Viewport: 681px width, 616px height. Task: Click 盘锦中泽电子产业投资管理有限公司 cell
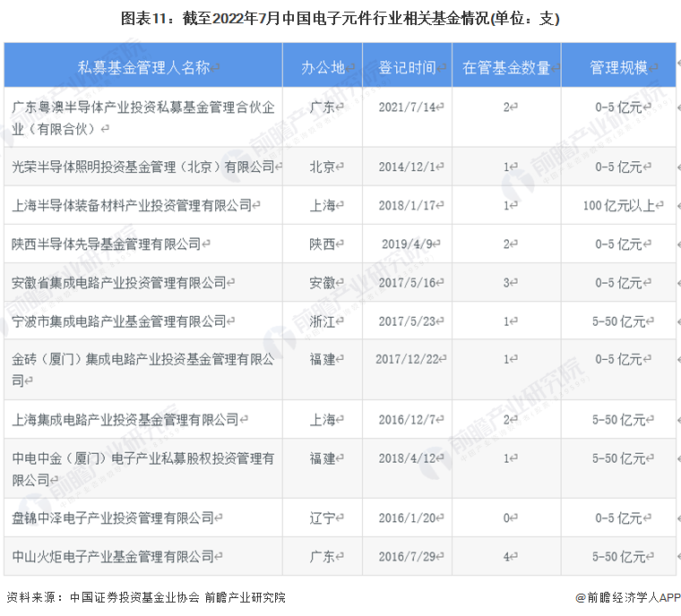click(x=143, y=518)
